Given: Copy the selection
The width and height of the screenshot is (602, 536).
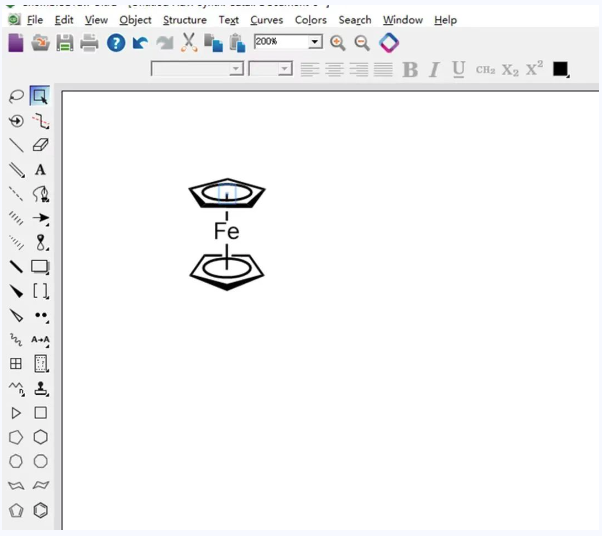Looking at the screenshot, I should [213, 43].
